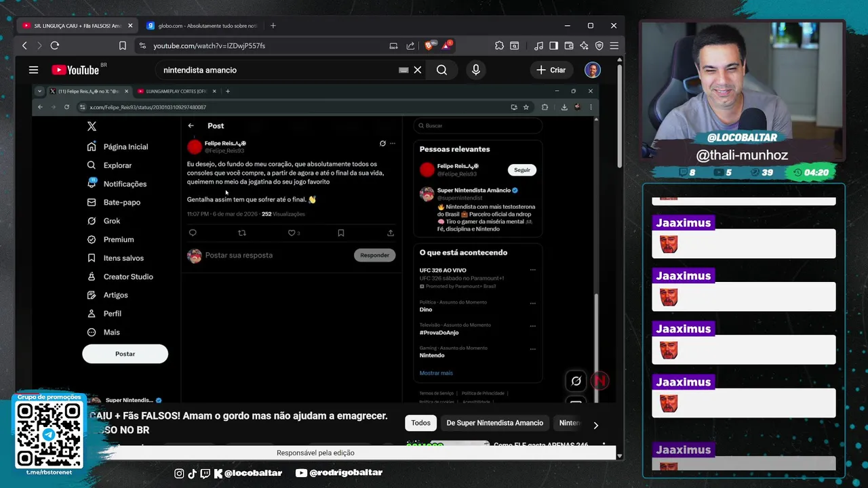Open Perfil in X sidebar
This screenshot has height=488, width=868.
click(x=104, y=314)
